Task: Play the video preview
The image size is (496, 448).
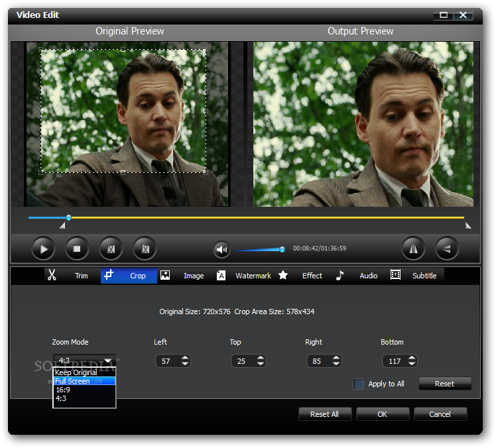Action: [44, 249]
